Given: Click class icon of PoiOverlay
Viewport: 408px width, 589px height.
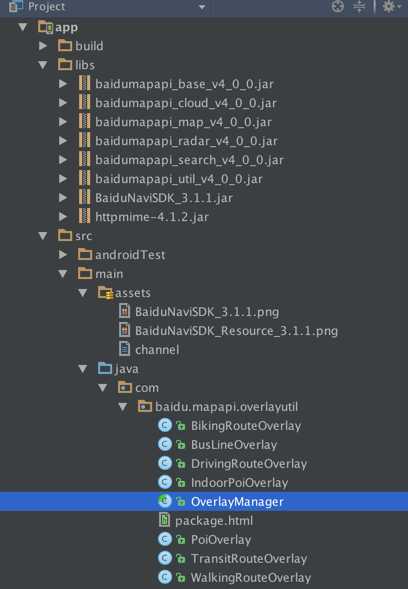Looking at the screenshot, I should [x=165, y=539].
